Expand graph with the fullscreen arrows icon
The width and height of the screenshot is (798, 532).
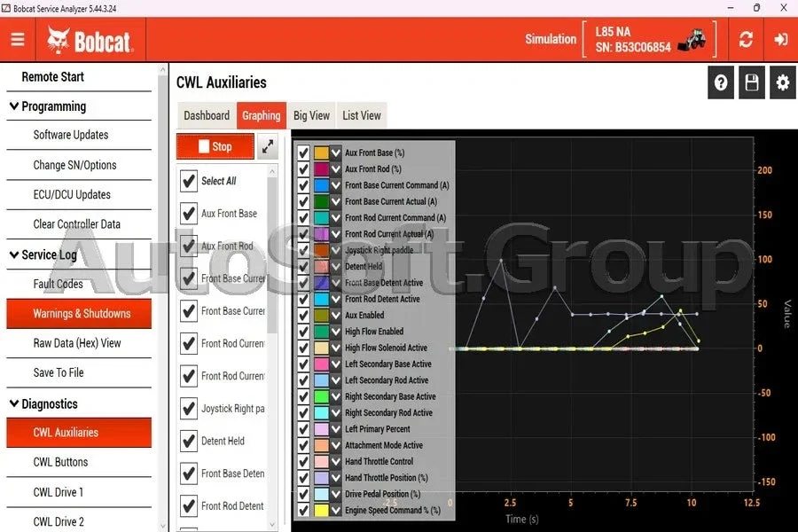268,146
